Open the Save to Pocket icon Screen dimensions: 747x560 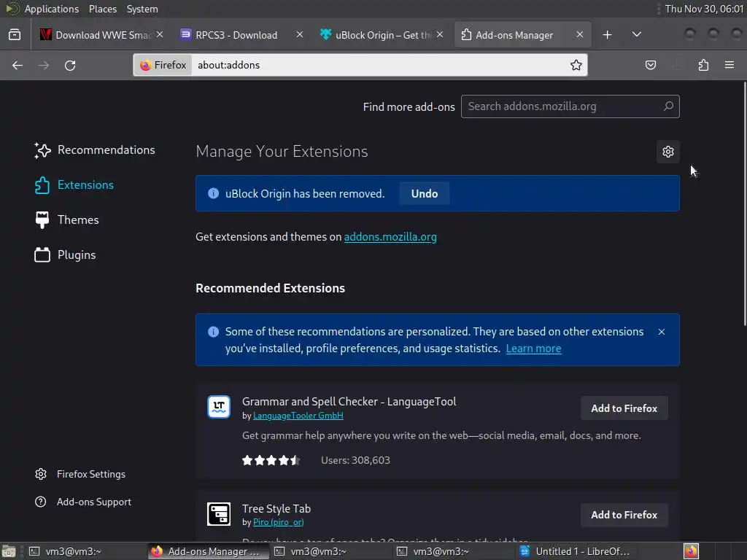click(x=650, y=65)
